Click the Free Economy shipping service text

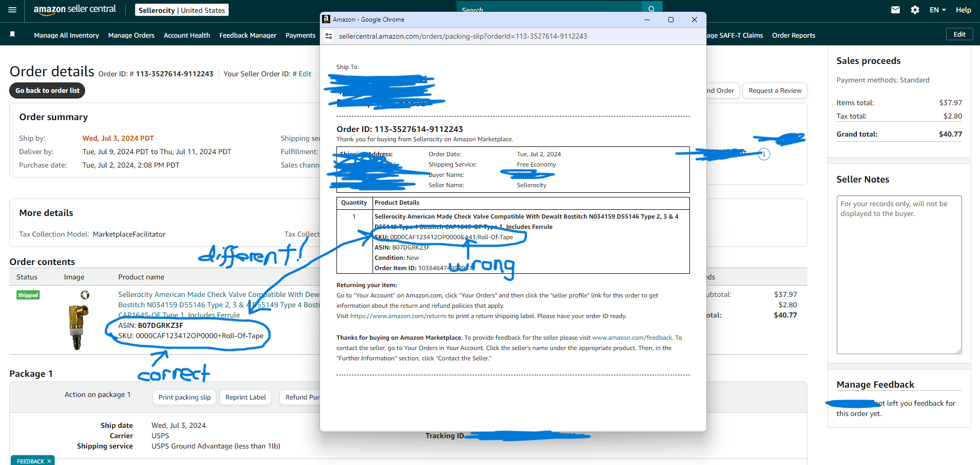coord(536,164)
